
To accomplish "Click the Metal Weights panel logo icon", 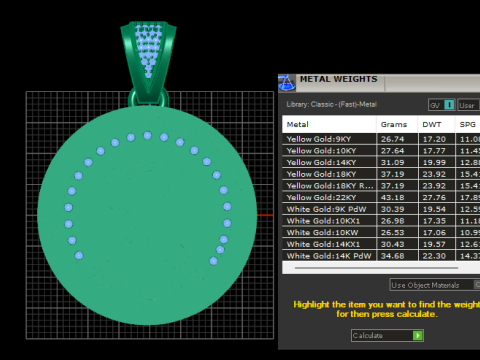I will (286, 83).
